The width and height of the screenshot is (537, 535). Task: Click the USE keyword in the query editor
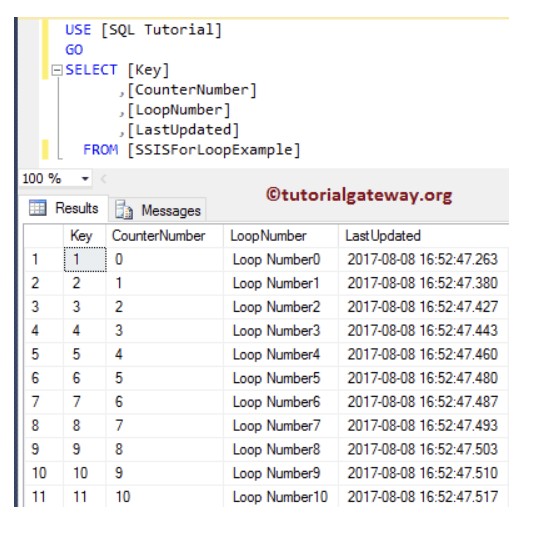78,30
